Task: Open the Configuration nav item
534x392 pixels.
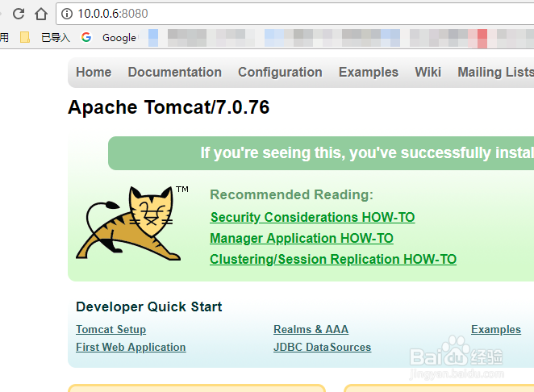Action: coord(280,73)
